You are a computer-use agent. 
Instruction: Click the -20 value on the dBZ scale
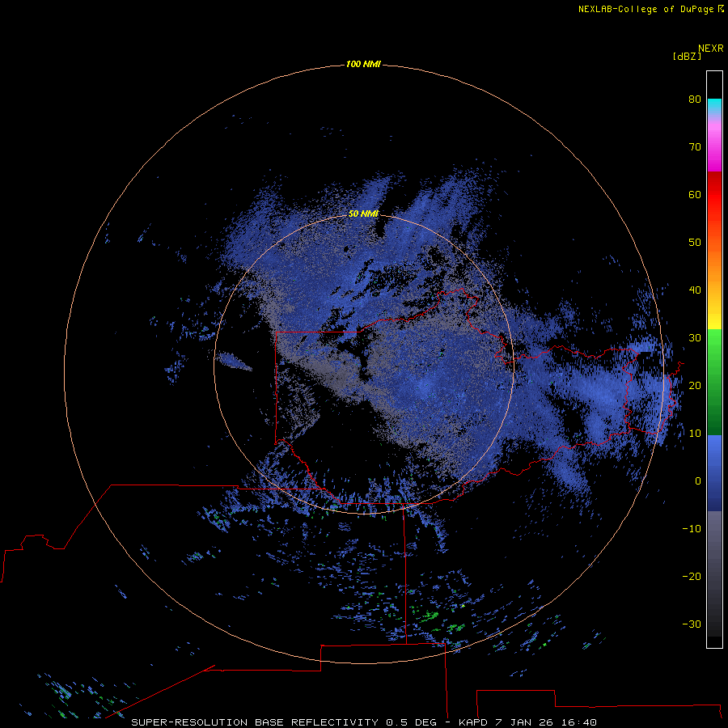coord(692,576)
